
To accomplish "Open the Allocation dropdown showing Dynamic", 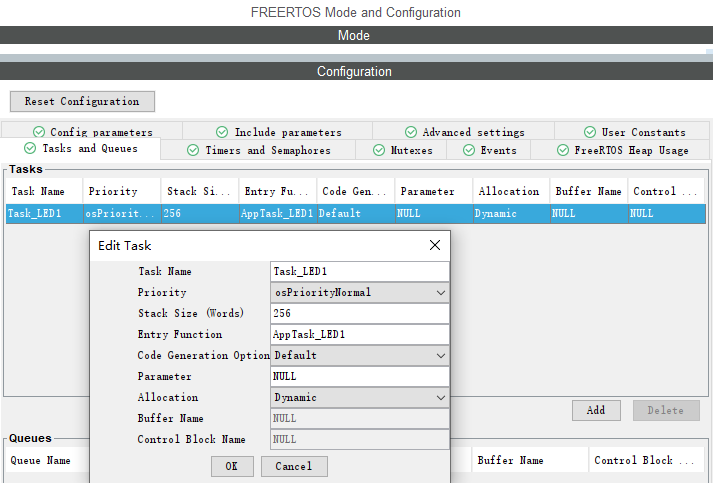I will coord(360,397).
